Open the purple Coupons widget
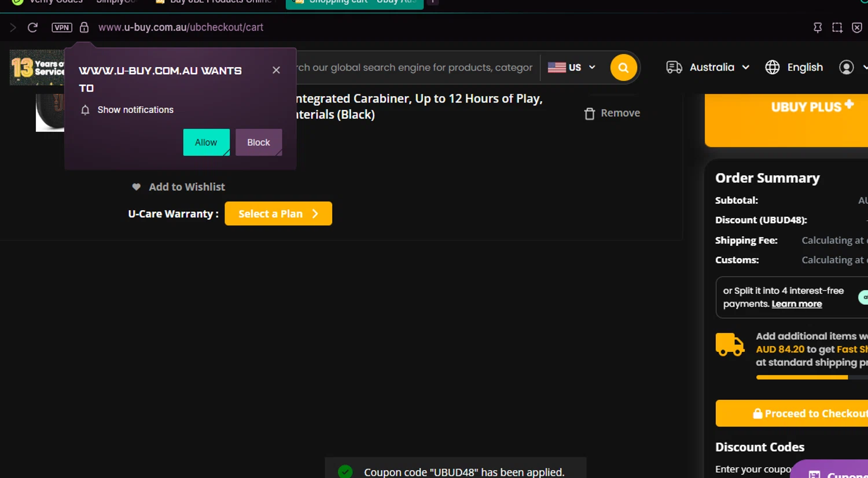The image size is (868, 478). pyautogui.click(x=830, y=469)
